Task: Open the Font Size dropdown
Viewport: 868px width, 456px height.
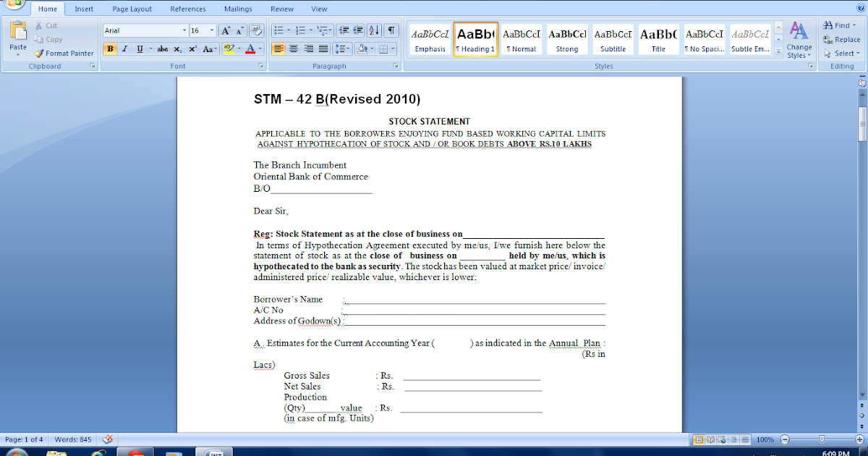Action: (x=211, y=29)
